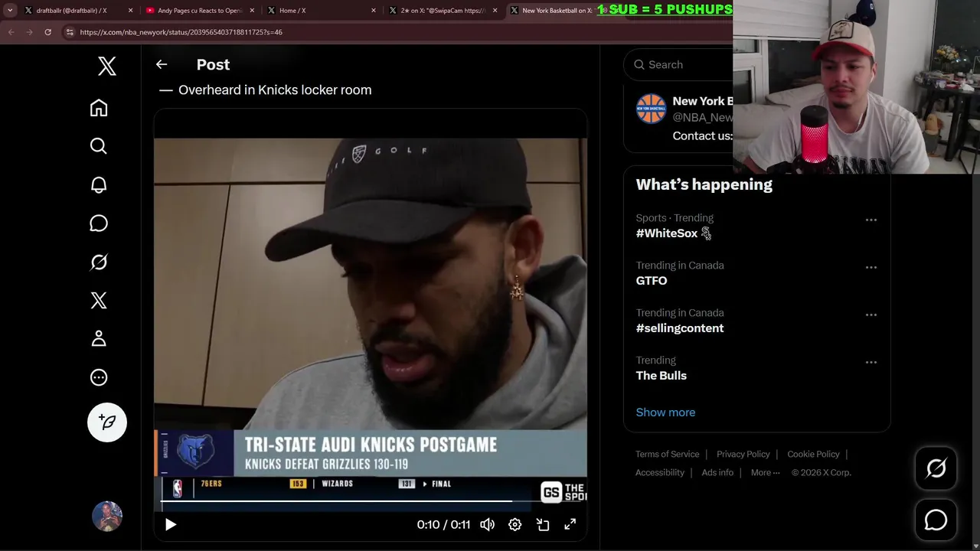This screenshot has height=551, width=980.
Task: Close the Andy Pages YouTube tab
Action: coord(252,11)
